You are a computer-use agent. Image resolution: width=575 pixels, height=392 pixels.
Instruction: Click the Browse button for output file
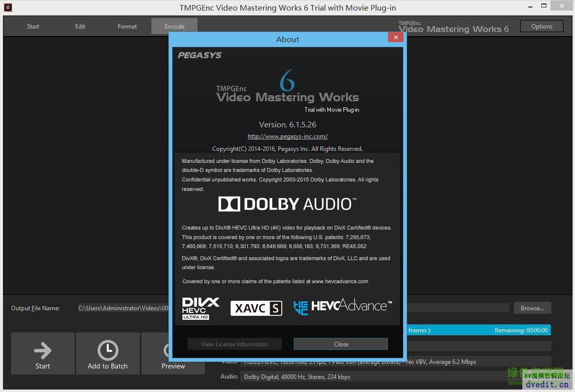pyautogui.click(x=532, y=308)
